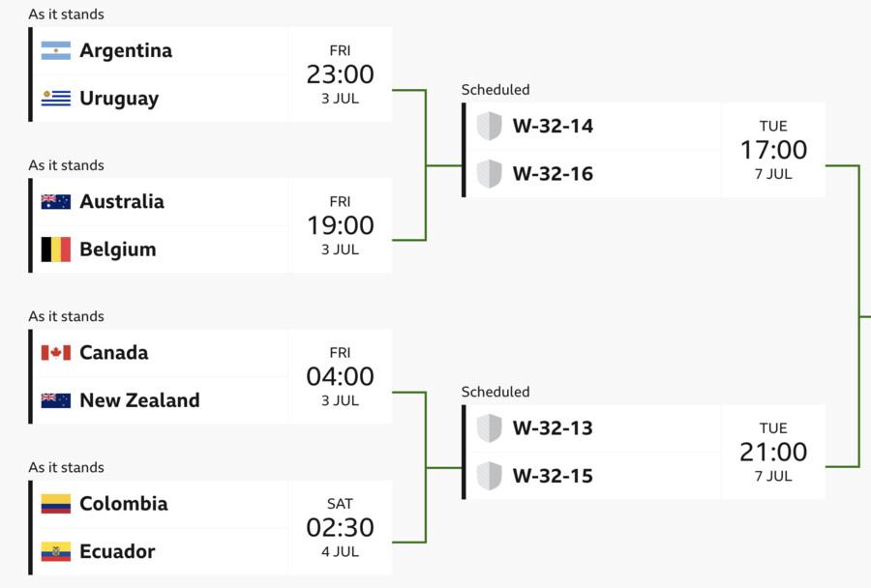Click the W-32-14 placeholder shield icon
Screen dimensions: 871x588
(x=490, y=126)
